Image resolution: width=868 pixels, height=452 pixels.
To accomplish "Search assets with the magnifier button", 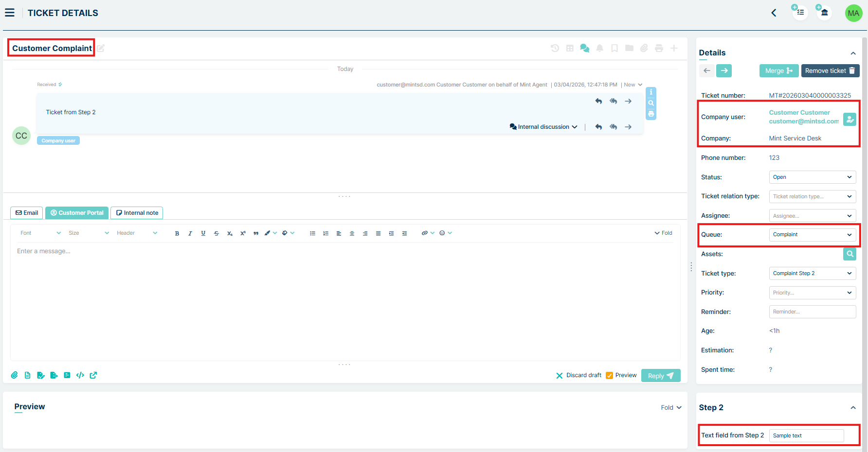I will (849, 254).
